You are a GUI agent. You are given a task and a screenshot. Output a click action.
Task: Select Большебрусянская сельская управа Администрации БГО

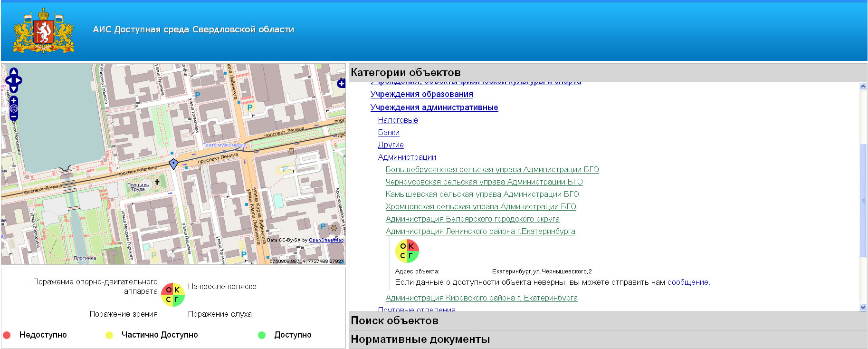point(492,170)
